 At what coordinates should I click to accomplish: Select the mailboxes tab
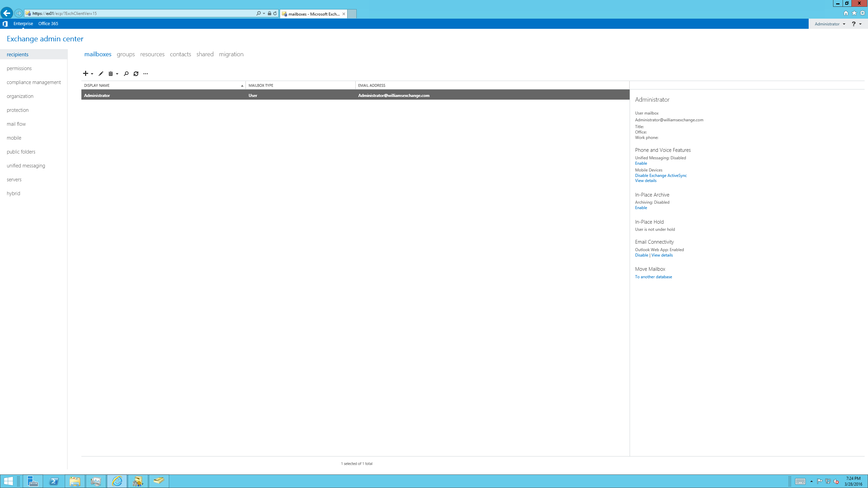[97, 54]
